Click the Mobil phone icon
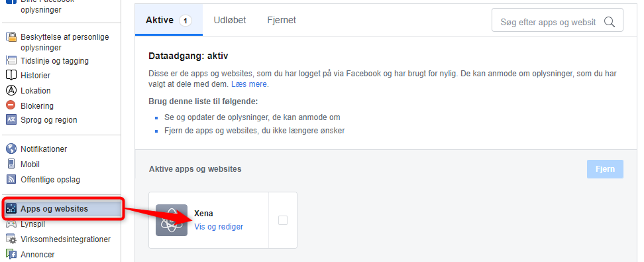The height and width of the screenshot is (262, 644). coord(11,164)
